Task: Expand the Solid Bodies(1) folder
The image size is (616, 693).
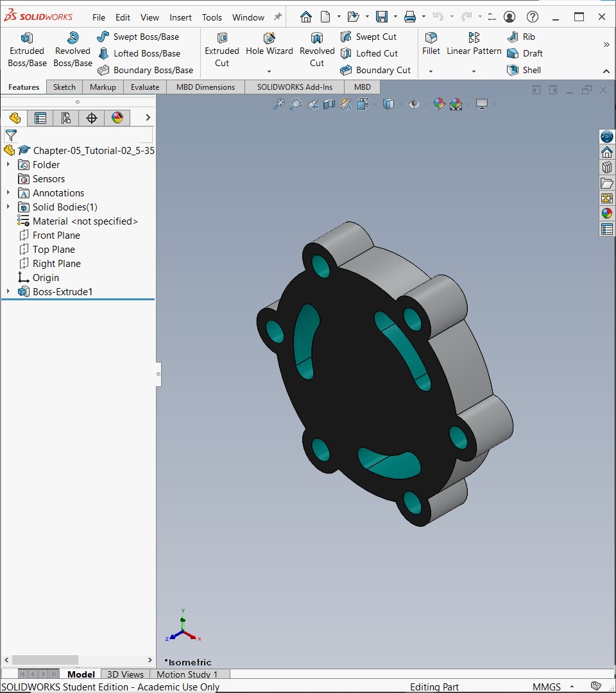Action: [x=8, y=207]
